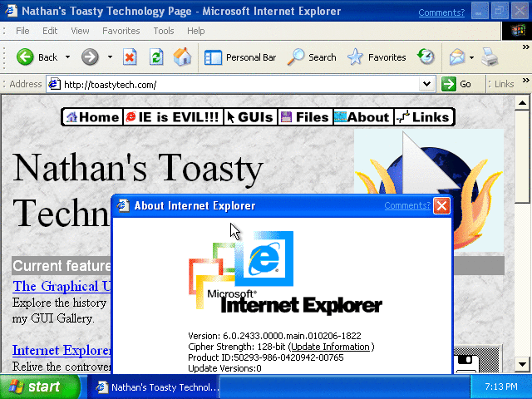Click the page scrollbar up arrow
Image resolution: width=532 pixels, height=399 pixels.
click(522, 103)
